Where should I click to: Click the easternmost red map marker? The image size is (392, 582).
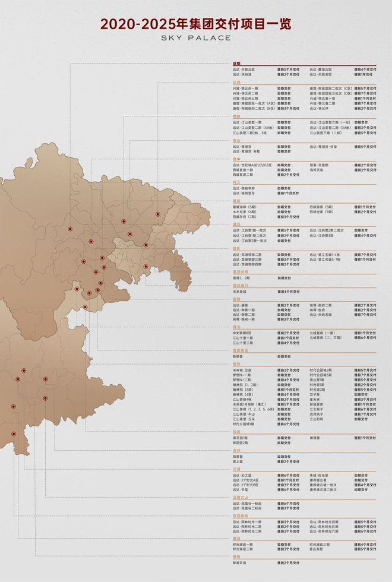pyautogui.click(x=158, y=214)
